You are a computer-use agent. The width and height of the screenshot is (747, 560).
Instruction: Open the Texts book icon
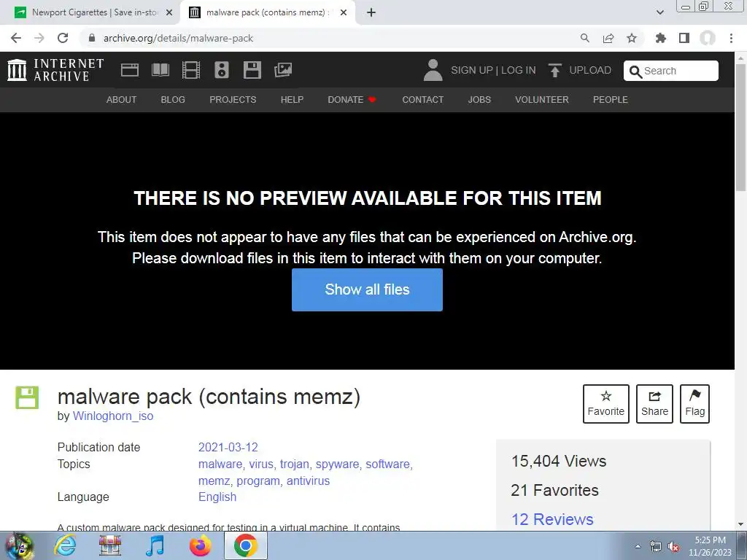[x=160, y=70]
